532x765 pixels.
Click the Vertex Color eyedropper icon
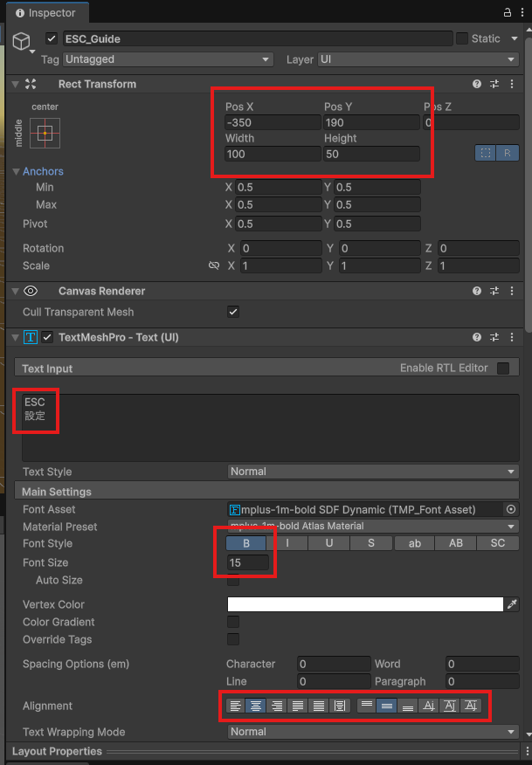point(512,604)
